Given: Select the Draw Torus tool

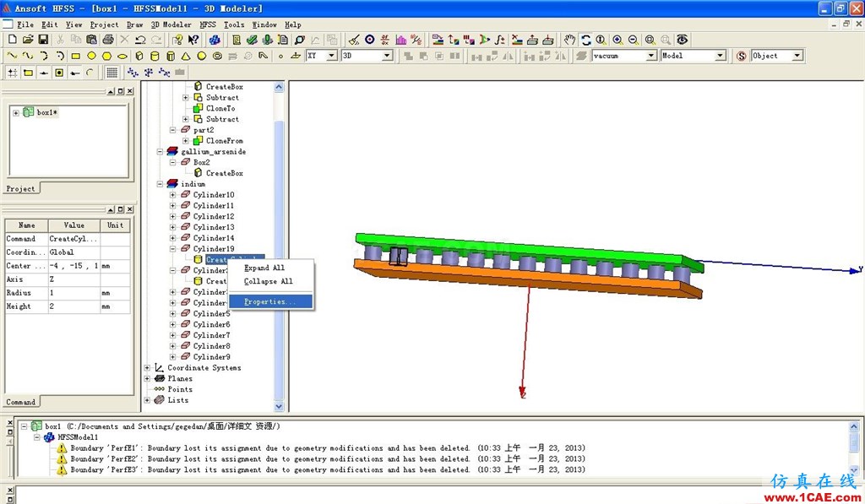Looking at the screenshot, I should click(x=217, y=56).
